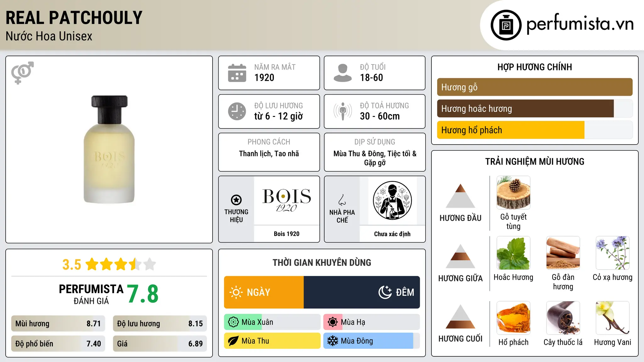Click the Dịp sử dụng label

coord(375,142)
